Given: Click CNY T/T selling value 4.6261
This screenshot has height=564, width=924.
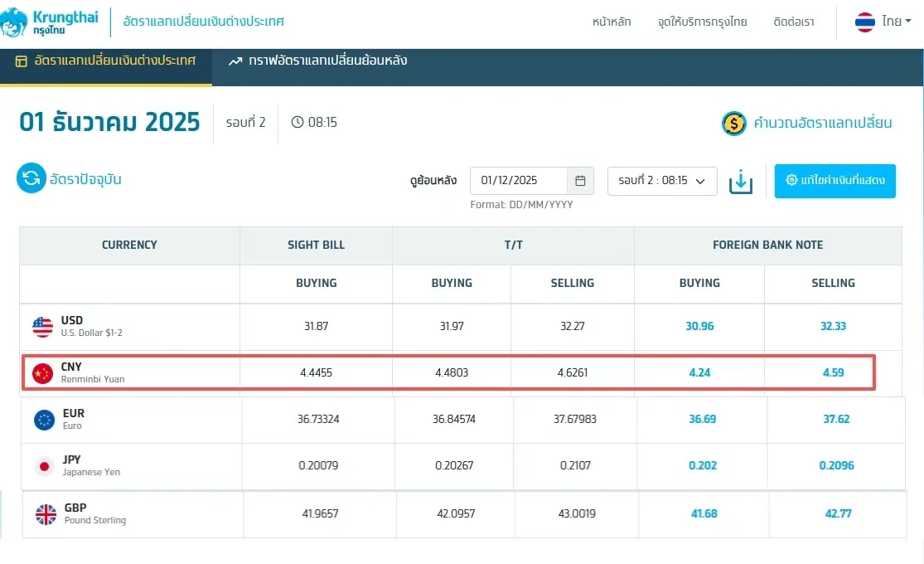Looking at the screenshot, I should (x=572, y=373).
